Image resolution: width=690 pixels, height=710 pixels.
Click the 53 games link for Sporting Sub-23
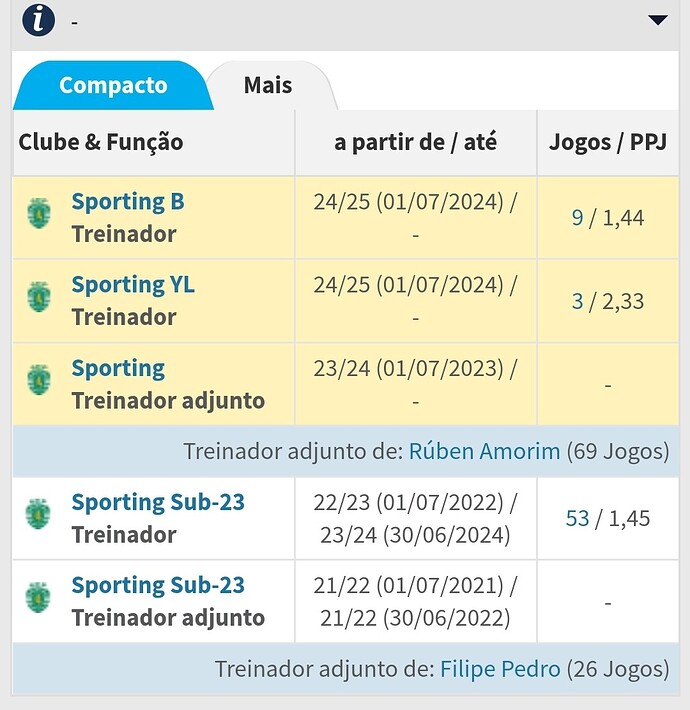[x=577, y=518]
